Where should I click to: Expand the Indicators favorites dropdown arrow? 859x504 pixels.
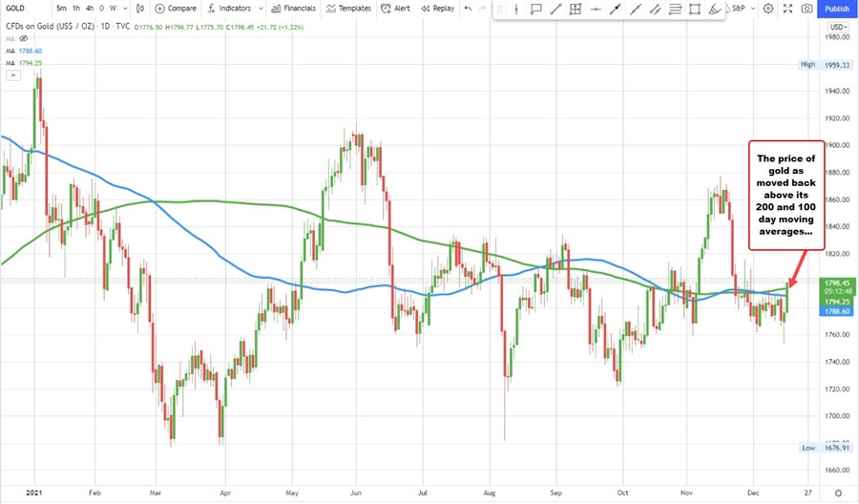[261, 9]
